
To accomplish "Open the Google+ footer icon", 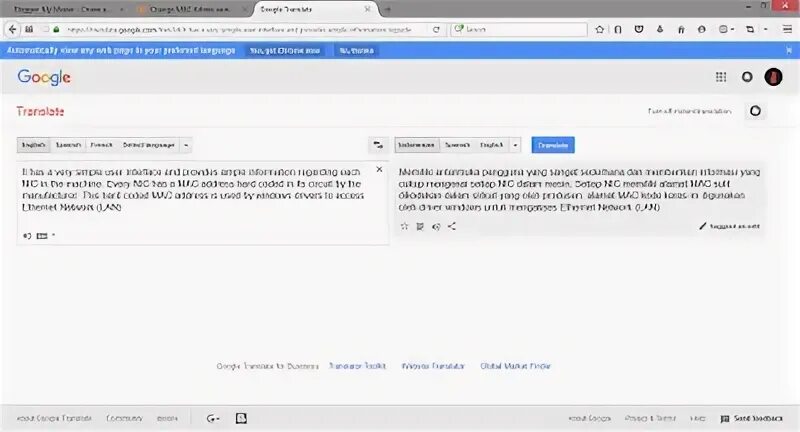I will 213,418.
